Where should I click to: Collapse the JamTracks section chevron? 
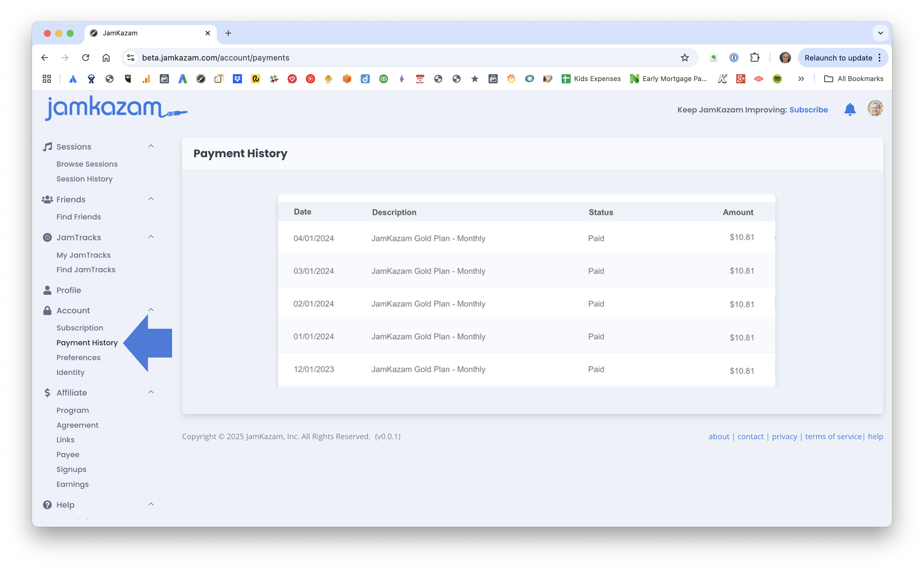pos(151,237)
